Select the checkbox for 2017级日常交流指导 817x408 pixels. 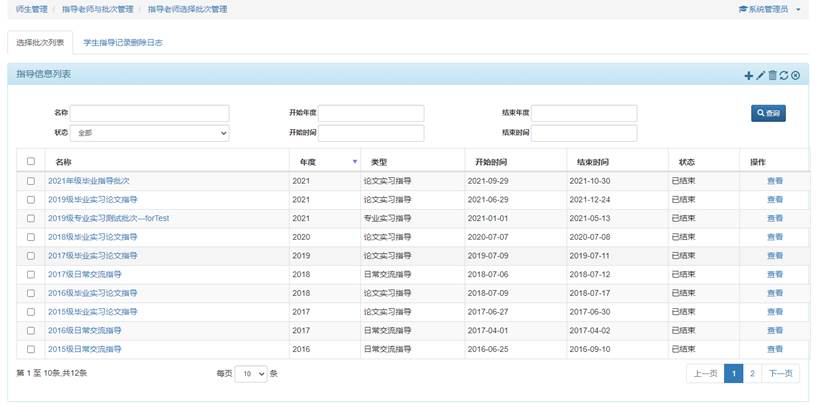(30, 274)
